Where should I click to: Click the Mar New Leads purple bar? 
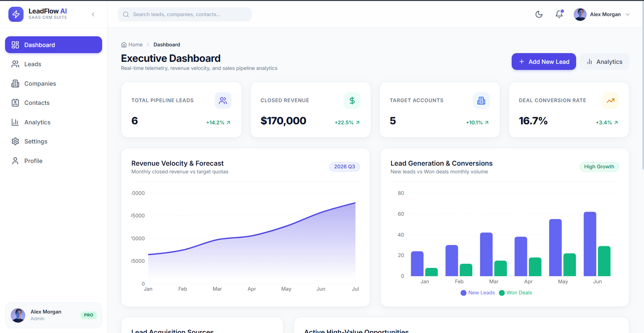486,254
